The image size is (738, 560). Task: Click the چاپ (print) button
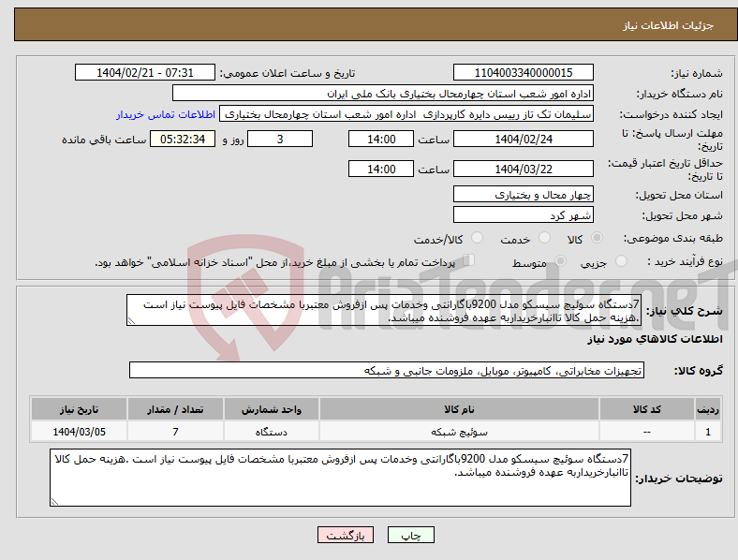[x=410, y=535]
